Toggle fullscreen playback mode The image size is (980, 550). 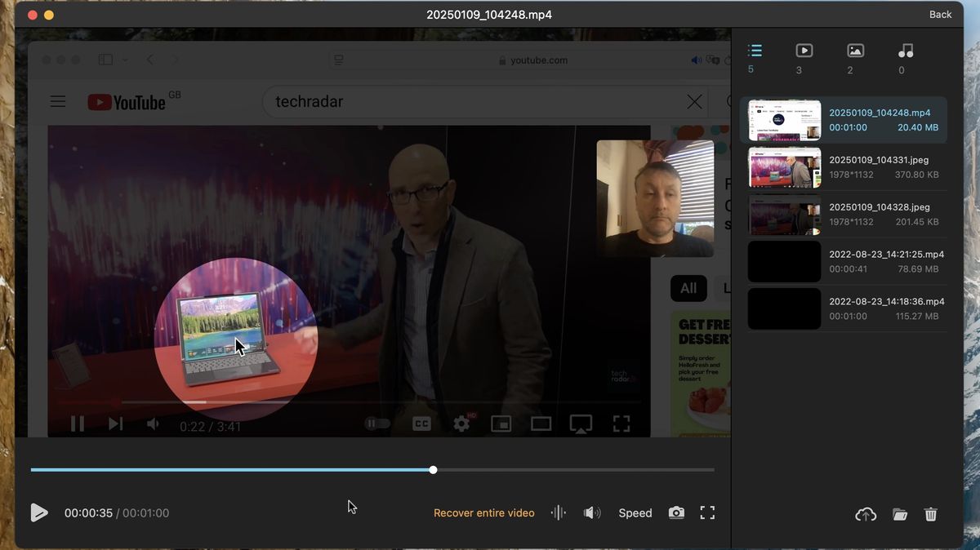coord(707,512)
